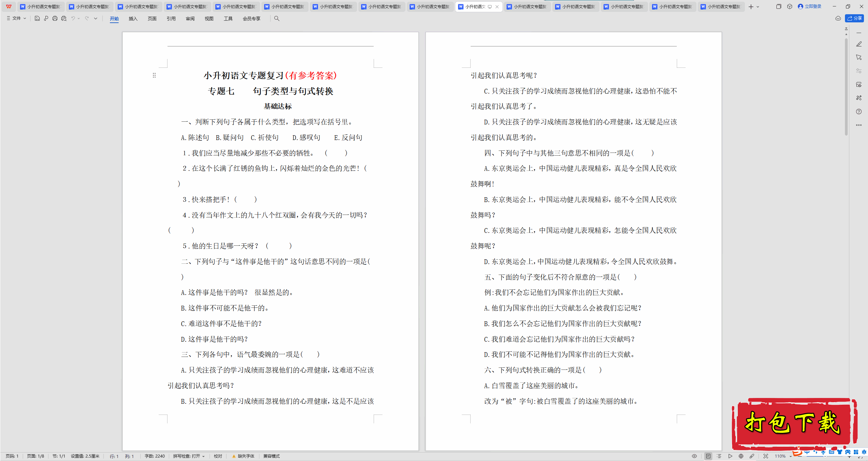Click the magnifier search icon in ribbon
The image size is (868, 461).
click(x=277, y=18)
